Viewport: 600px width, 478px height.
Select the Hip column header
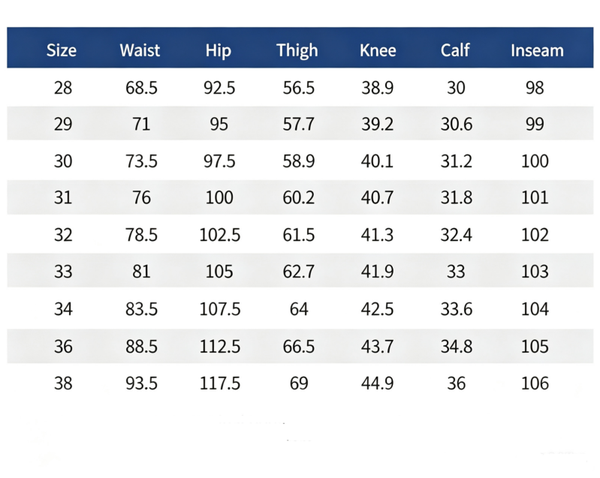click(x=218, y=51)
